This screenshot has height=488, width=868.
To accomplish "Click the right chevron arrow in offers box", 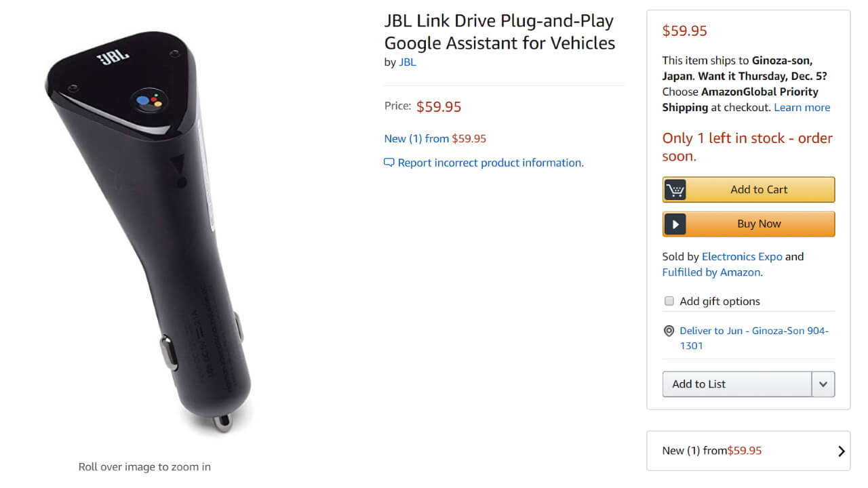I will click(x=841, y=451).
